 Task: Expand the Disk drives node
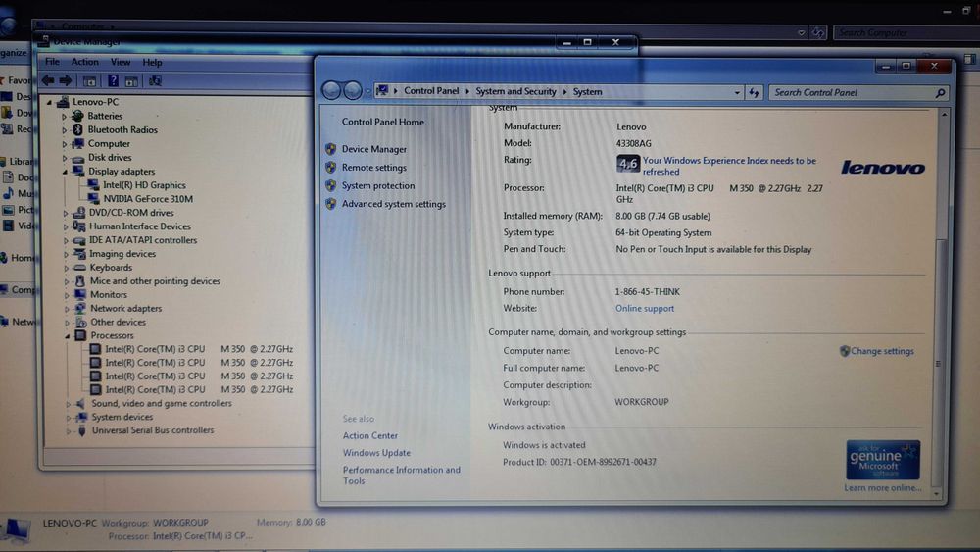coord(65,158)
